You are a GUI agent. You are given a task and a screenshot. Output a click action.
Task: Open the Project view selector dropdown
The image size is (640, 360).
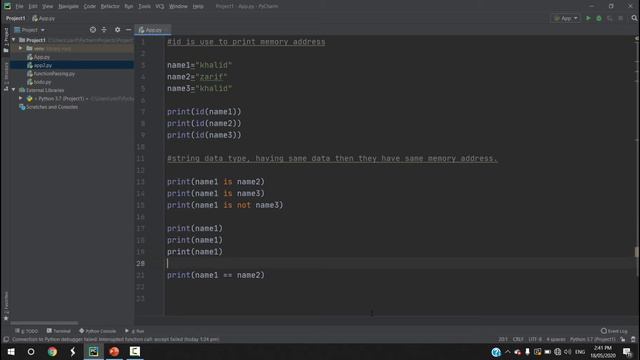coord(29,30)
